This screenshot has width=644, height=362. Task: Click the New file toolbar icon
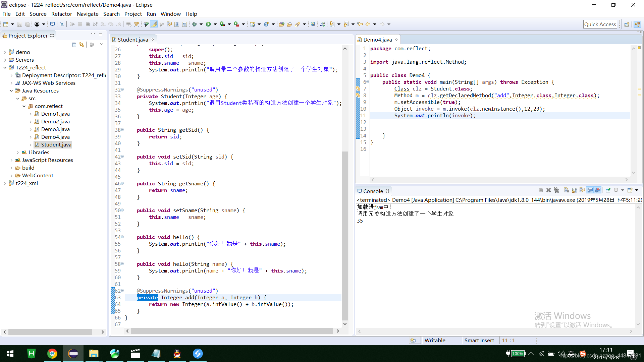[6, 24]
